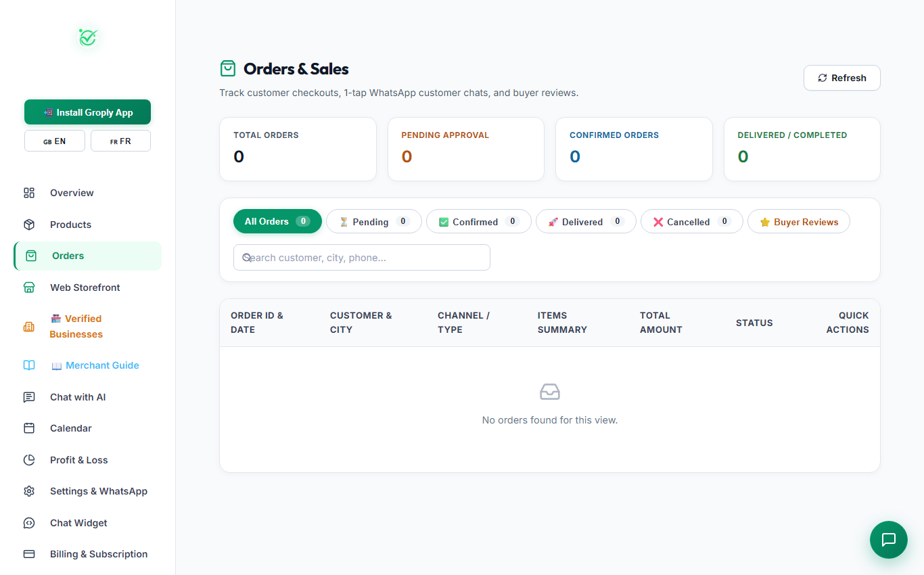Filter orders by Confirmed

[479, 221]
